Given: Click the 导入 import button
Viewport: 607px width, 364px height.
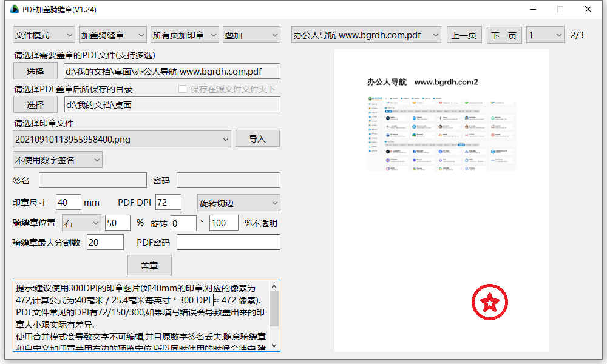Looking at the screenshot, I should coord(257,139).
